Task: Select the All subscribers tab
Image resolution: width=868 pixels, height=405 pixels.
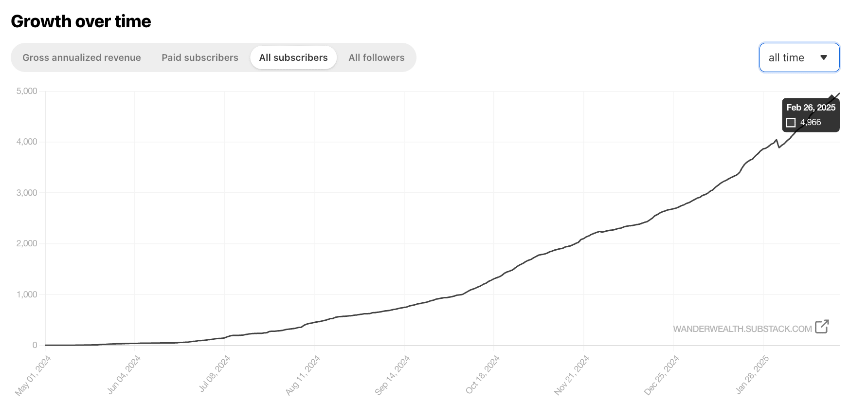Action: (x=293, y=57)
